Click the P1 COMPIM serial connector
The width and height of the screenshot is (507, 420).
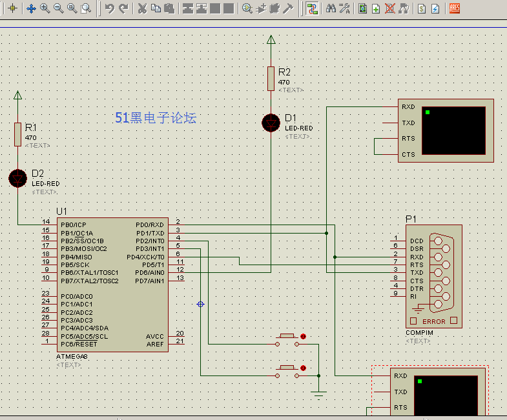click(433, 275)
